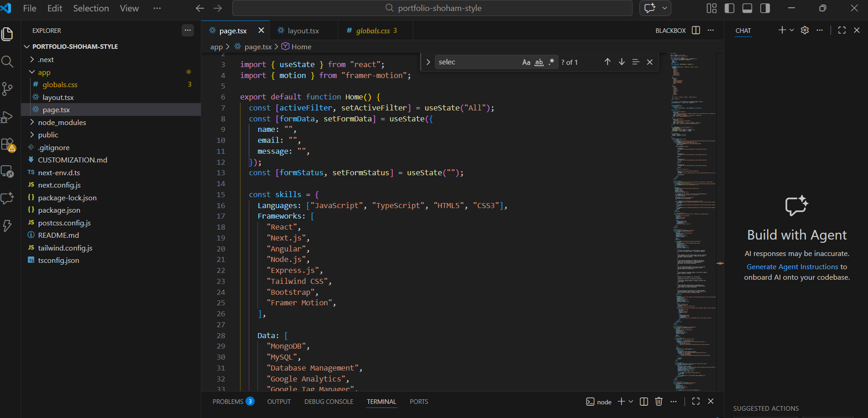
Task: Customize layout icon in title bar
Action: pos(711,8)
